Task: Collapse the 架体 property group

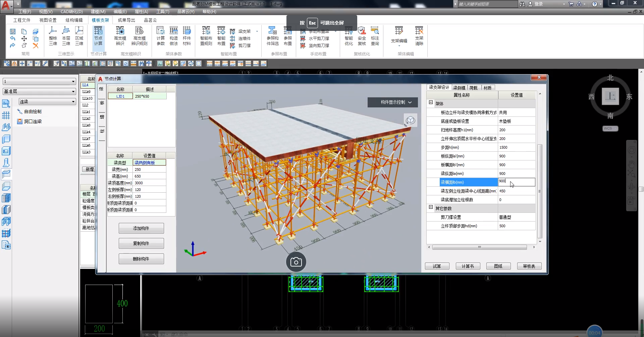Action: point(431,103)
